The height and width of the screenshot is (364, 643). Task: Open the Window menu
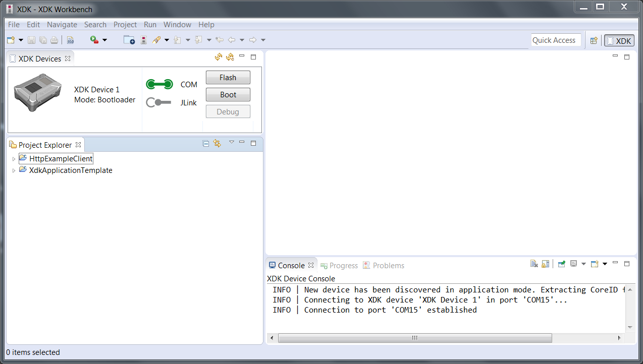pos(177,24)
